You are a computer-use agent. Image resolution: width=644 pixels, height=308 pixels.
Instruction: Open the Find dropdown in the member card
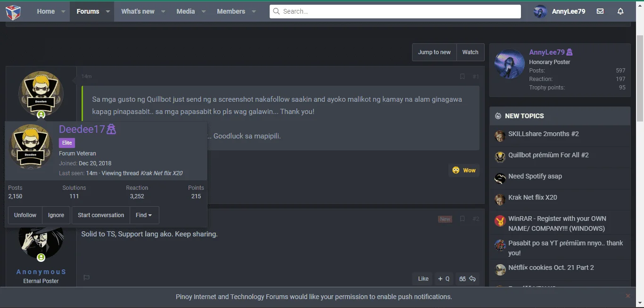coord(144,215)
